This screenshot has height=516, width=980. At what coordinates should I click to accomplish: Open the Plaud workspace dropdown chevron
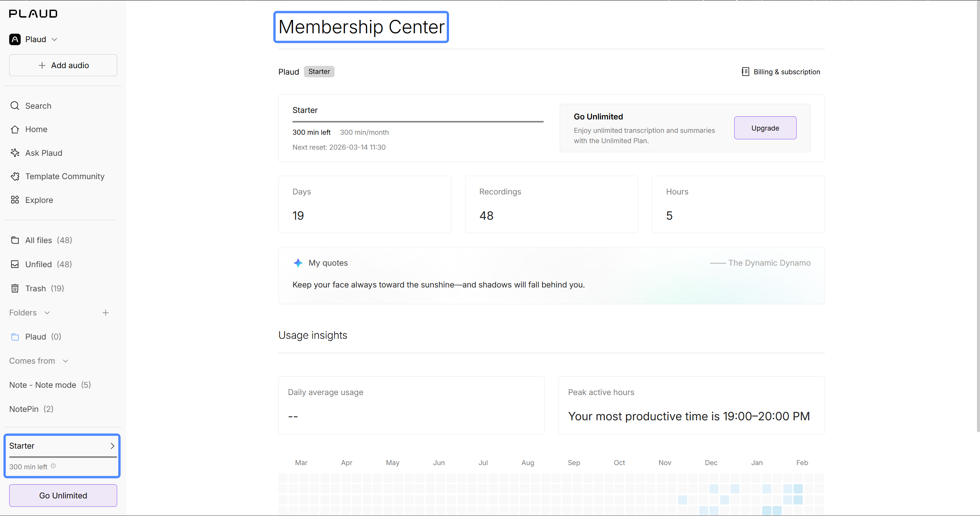tap(54, 39)
